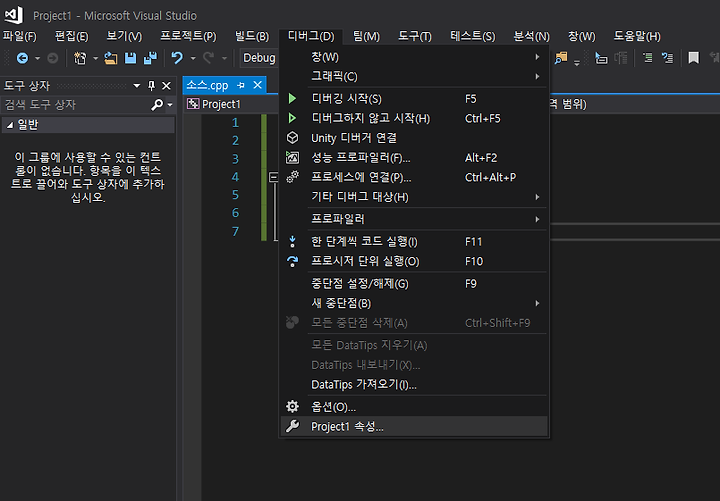This screenshot has height=501, width=720.
Task: Open the 도구(T) menu
Action: 415,36
